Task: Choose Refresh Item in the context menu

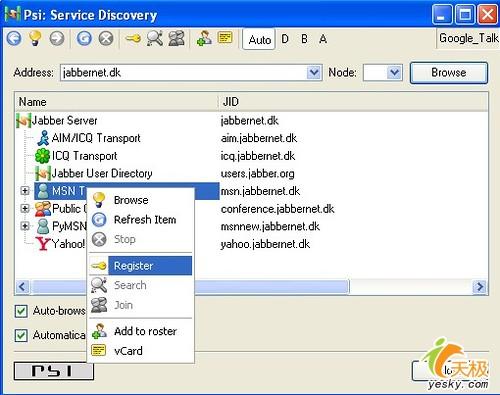Action: (x=140, y=220)
